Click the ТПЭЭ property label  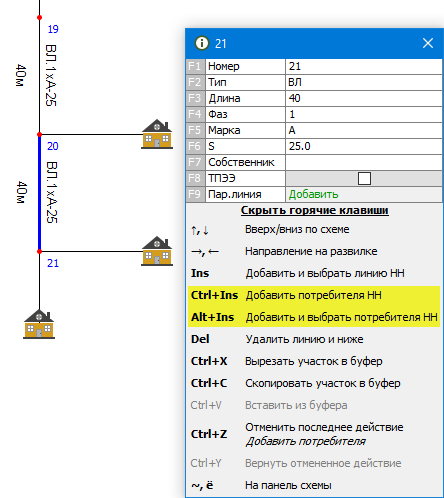pos(222,178)
